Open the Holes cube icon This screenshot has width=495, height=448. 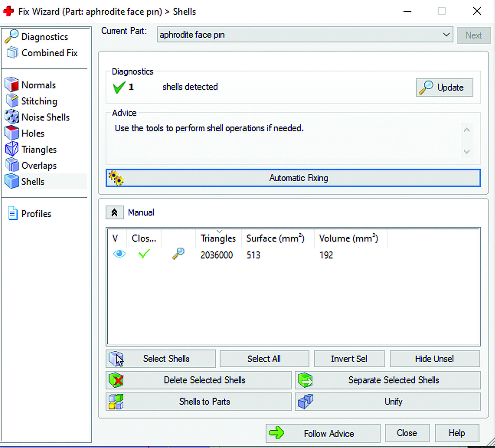pos(12,133)
